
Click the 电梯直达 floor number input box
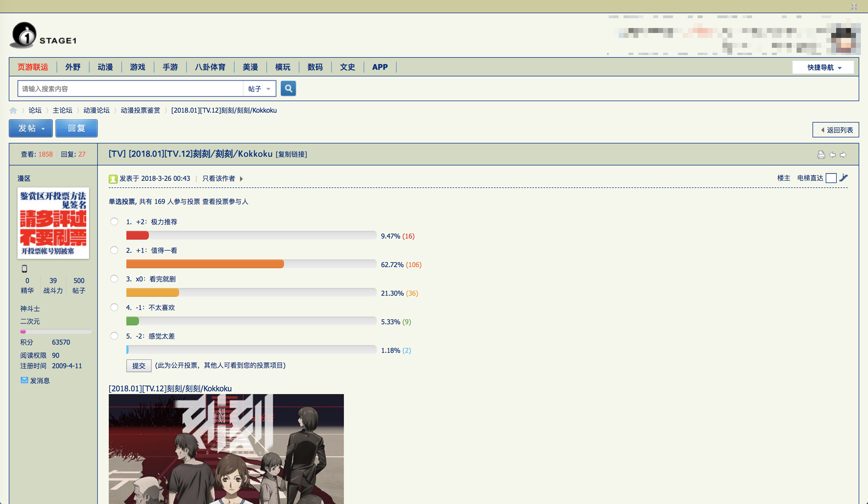(x=831, y=178)
